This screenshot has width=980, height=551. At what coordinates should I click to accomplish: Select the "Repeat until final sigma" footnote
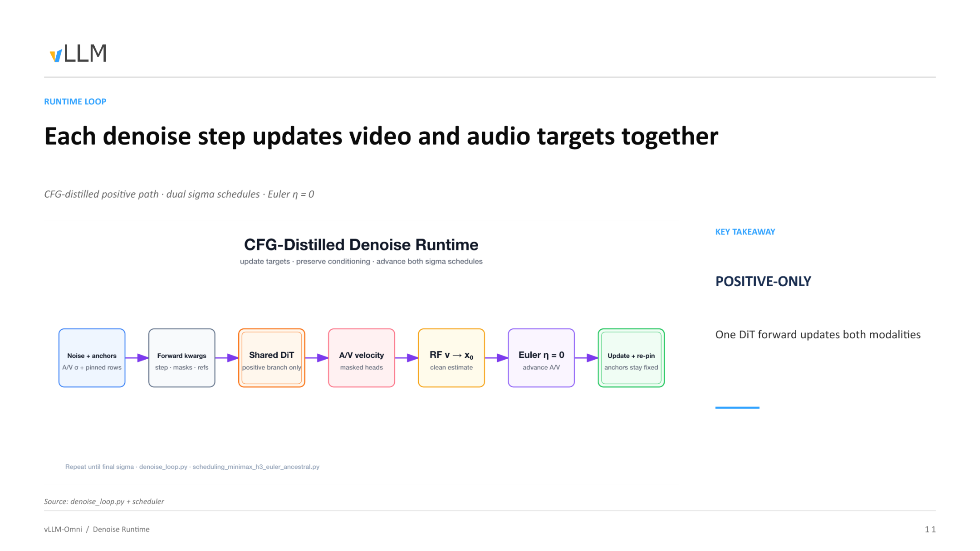tap(192, 467)
